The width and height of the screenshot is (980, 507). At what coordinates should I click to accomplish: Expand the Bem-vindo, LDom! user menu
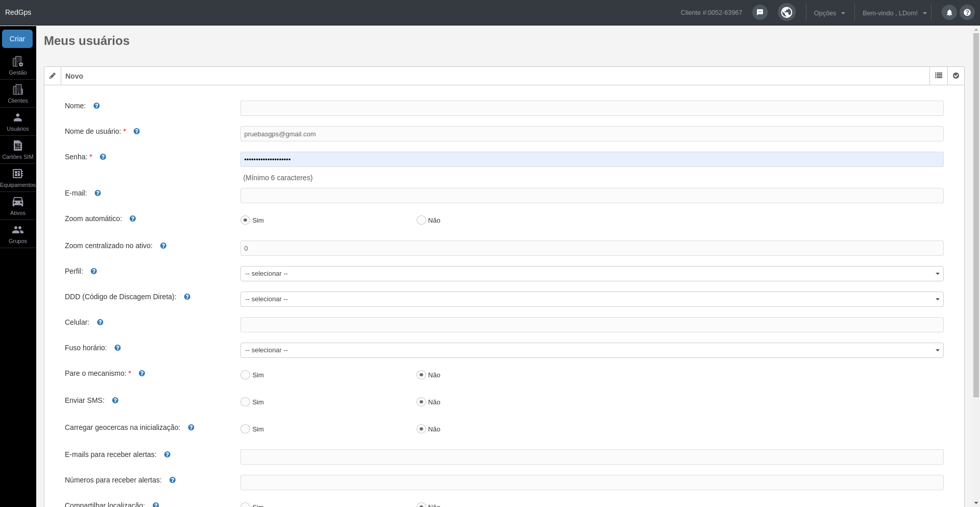click(894, 13)
